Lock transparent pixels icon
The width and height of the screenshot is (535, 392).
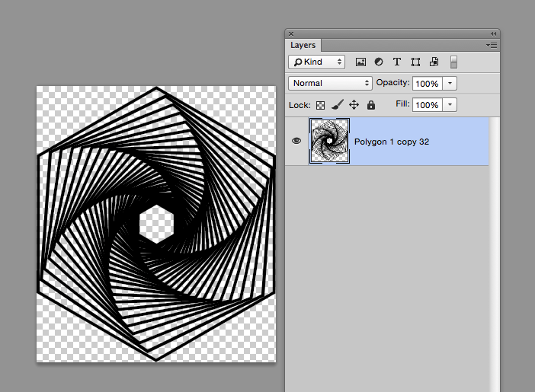pyautogui.click(x=320, y=105)
